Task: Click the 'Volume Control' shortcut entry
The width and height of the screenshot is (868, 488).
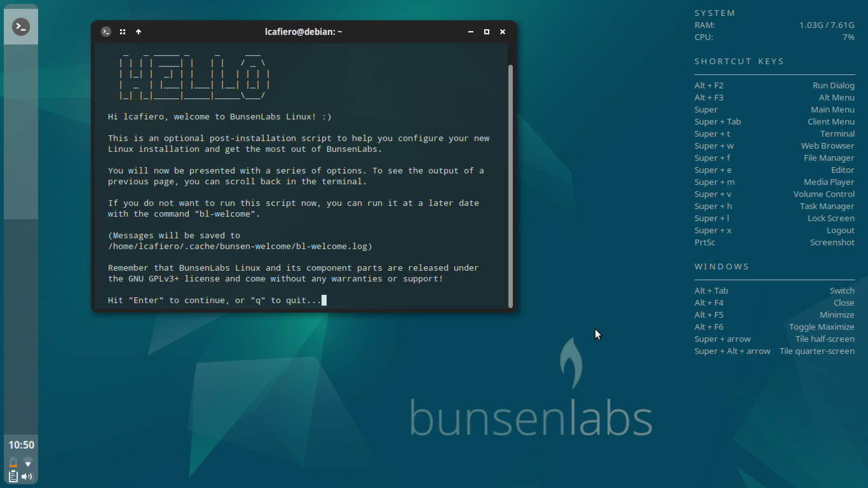Action: (x=824, y=194)
